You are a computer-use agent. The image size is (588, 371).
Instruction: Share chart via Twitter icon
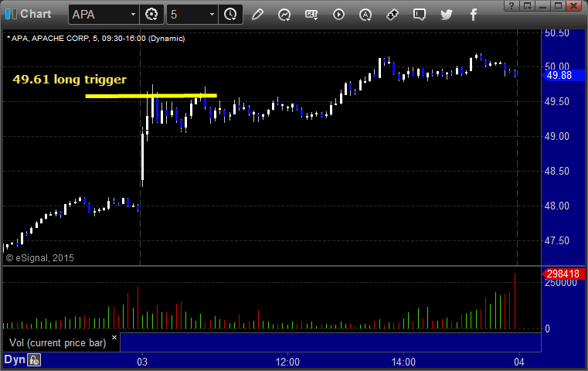pyautogui.click(x=447, y=15)
